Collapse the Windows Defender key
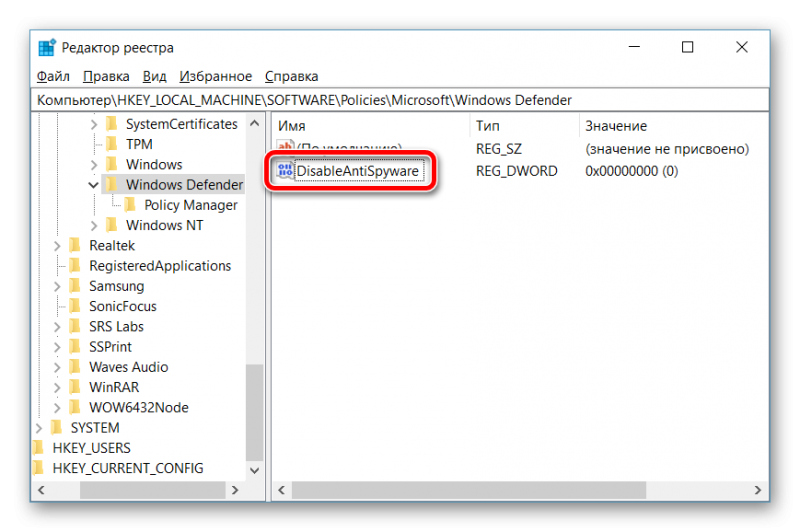The height and width of the screenshot is (532, 800). tap(93, 185)
